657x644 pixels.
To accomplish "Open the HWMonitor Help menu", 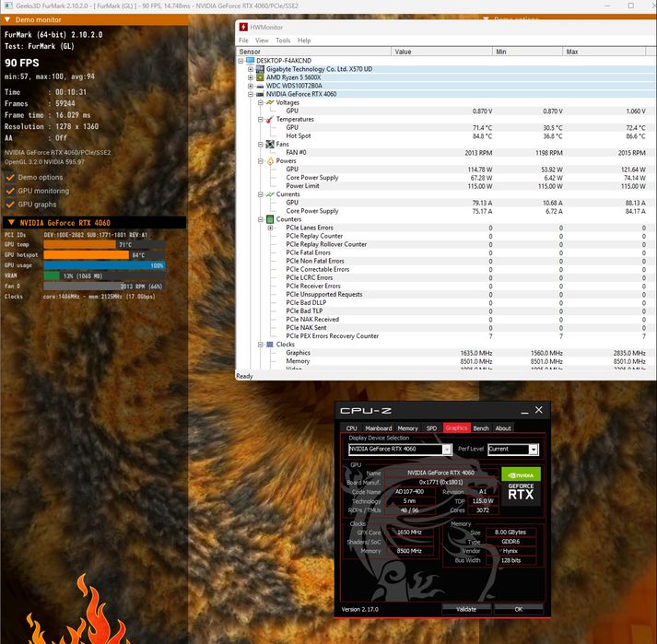I will pos(304,41).
